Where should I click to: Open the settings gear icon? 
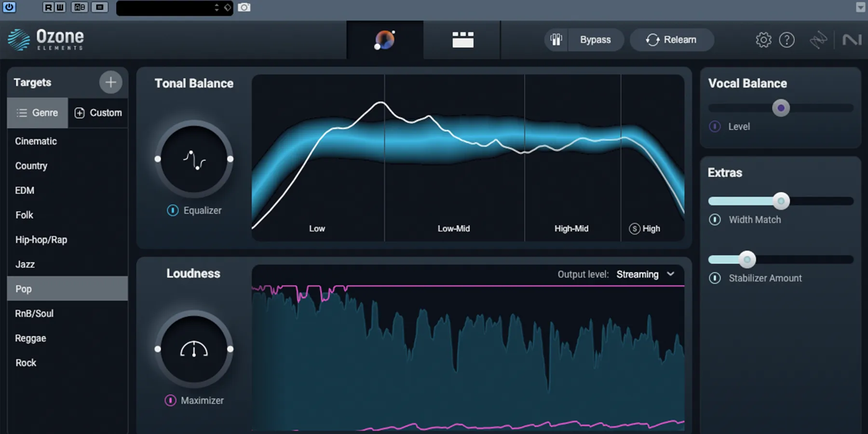pyautogui.click(x=763, y=40)
